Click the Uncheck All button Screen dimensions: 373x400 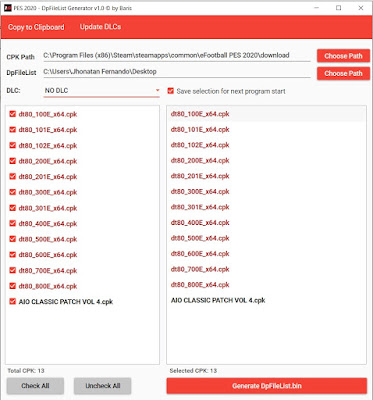tap(103, 386)
